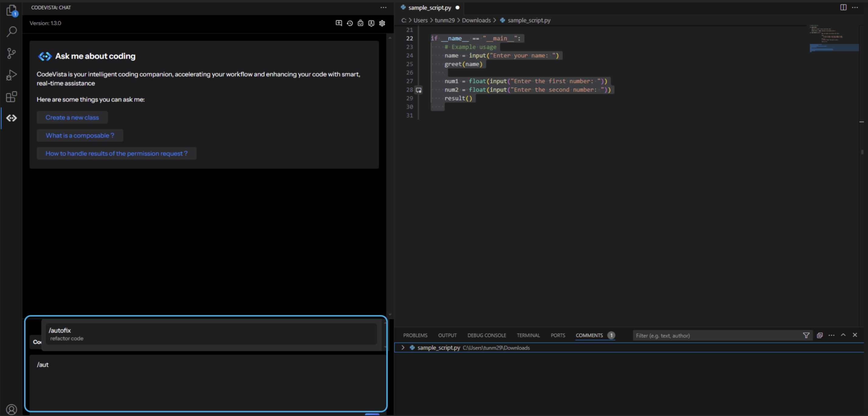Maximize the bottom panel size
The height and width of the screenshot is (416, 868).
pos(843,335)
